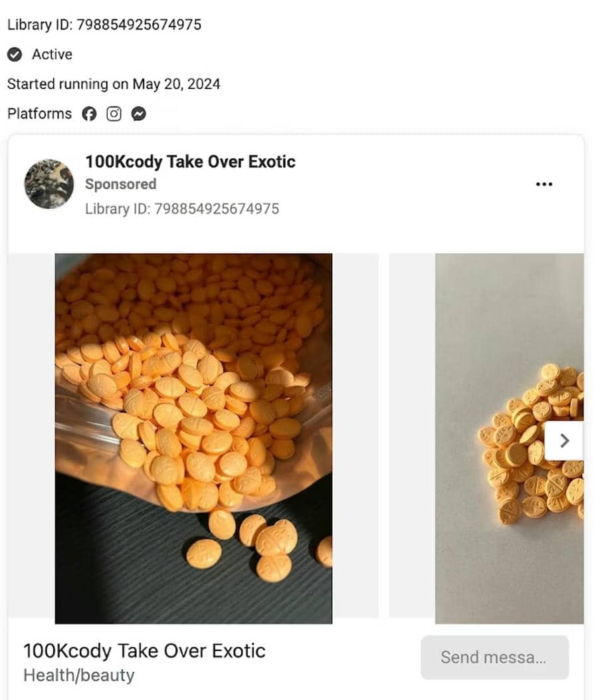Click the Sponsored label under page name

(x=120, y=184)
